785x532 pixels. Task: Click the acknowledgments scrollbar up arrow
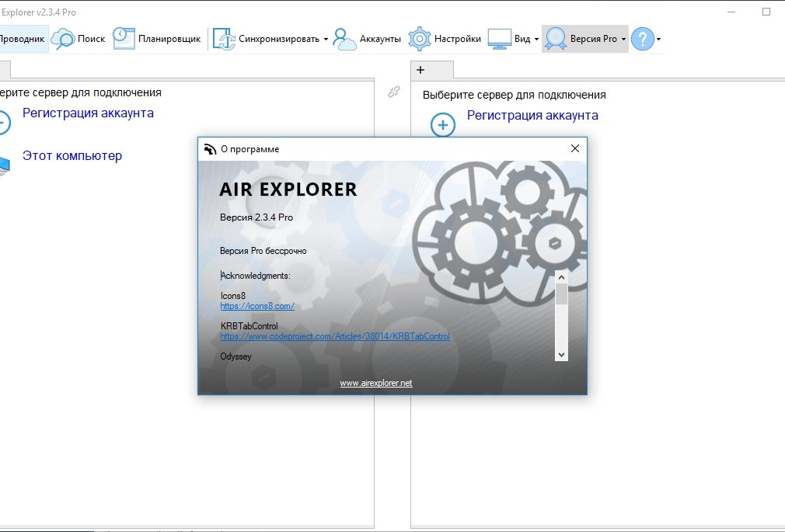pyautogui.click(x=561, y=277)
